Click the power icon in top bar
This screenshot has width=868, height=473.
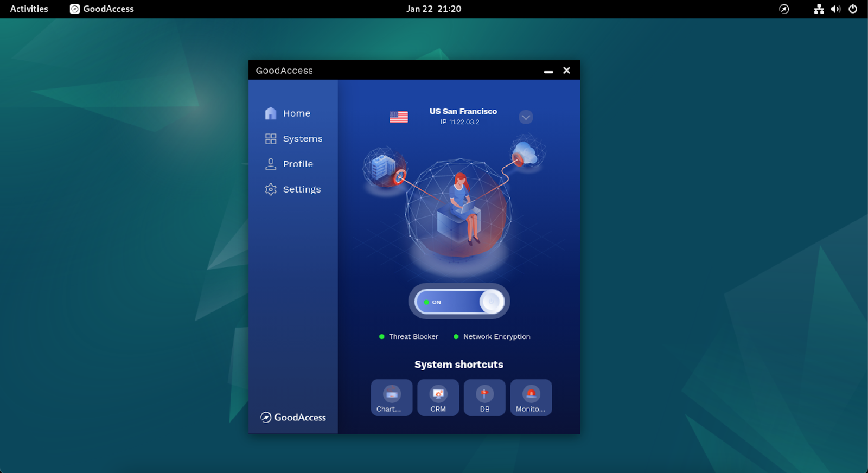point(853,9)
